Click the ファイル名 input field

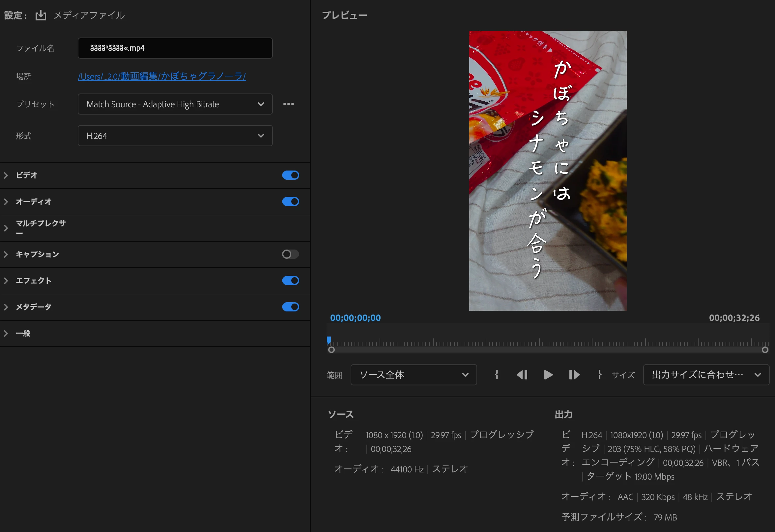pyautogui.click(x=175, y=48)
